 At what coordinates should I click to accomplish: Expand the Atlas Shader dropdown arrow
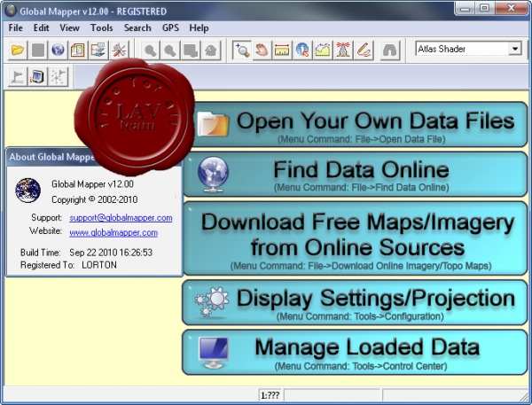point(515,49)
